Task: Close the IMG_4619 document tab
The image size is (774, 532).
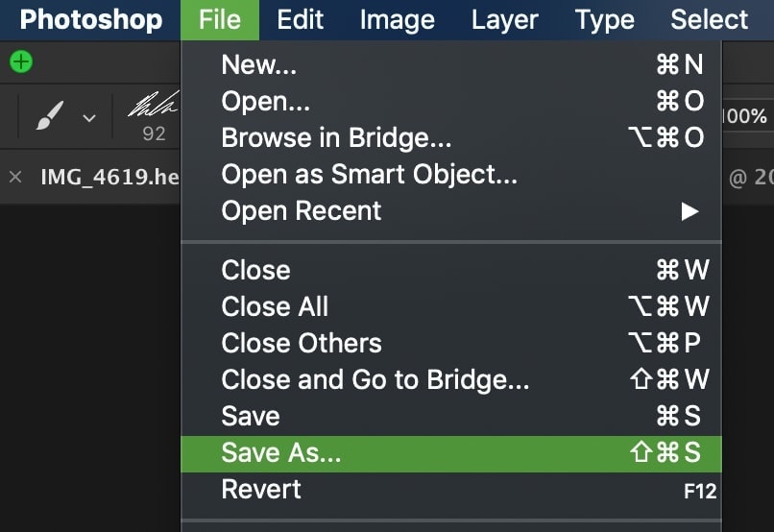Action: (15, 177)
